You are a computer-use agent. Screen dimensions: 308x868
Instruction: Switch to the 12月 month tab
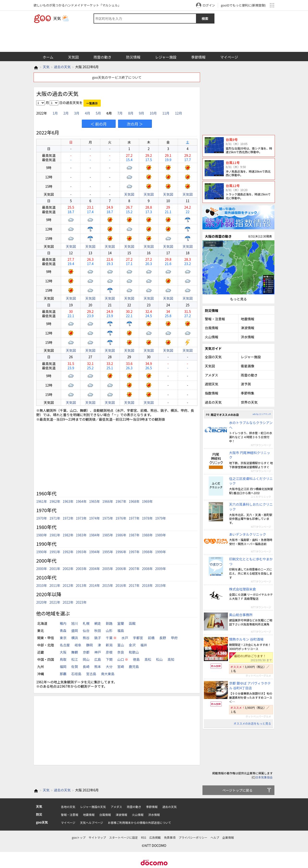pyautogui.click(x=178, y=113)
